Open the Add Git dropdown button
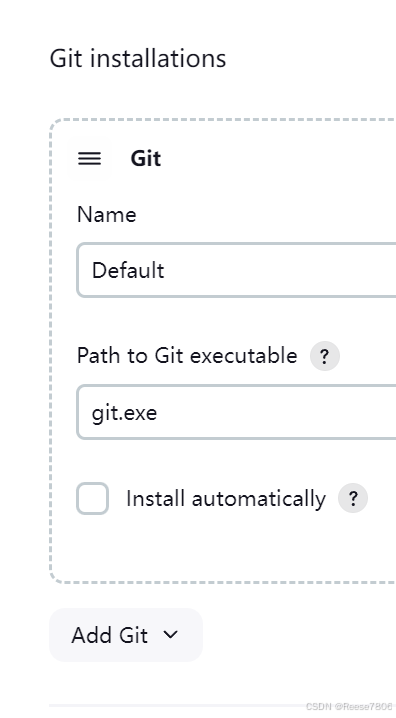Image resolution: width=396 pixels, height=718 pixels. pyautogui.click(x=126, y=635)
